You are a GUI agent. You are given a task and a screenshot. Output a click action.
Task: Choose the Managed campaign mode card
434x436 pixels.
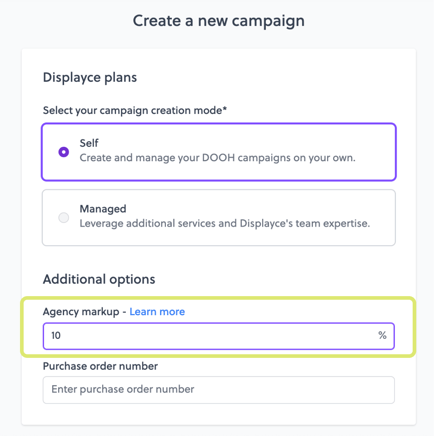tap(219, 218)
